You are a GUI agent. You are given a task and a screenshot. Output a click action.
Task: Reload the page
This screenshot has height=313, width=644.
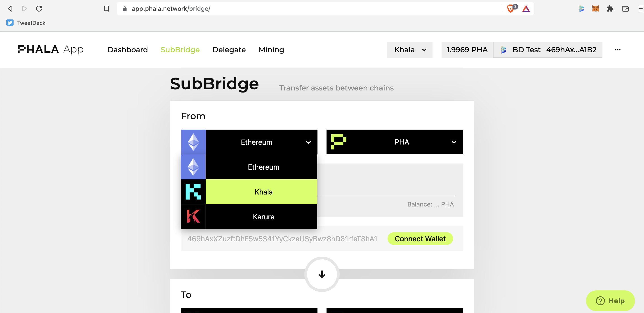(39, 9)
